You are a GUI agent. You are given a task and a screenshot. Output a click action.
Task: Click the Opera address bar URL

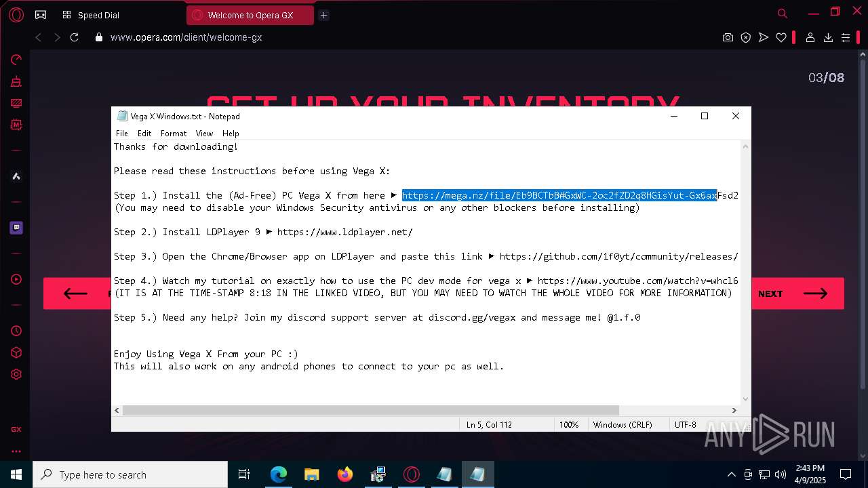pos(186,37)
